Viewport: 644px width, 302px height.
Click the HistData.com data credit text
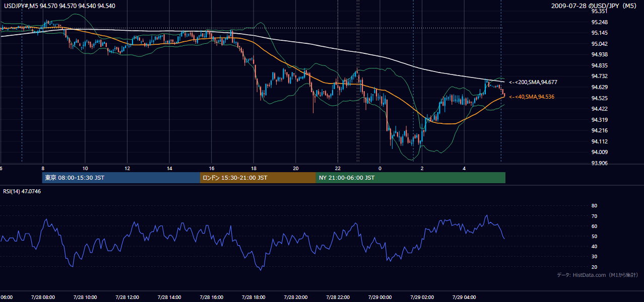tap(598, 275)
